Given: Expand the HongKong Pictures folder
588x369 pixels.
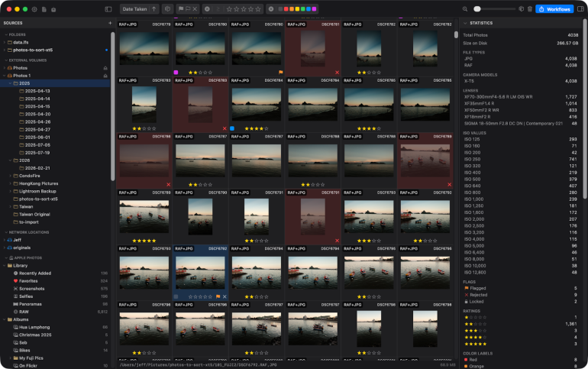Looking at the screenshot, I should (11, 184).
